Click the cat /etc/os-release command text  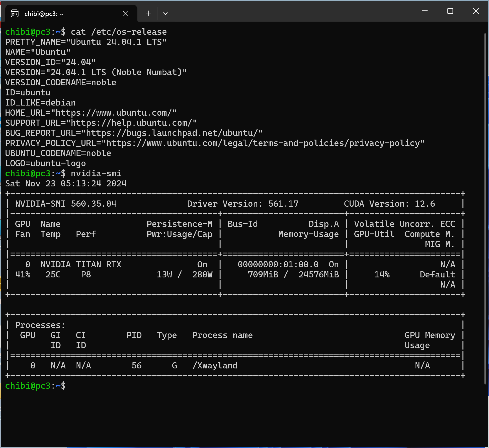pyautogui.click(x=118, y=32)
